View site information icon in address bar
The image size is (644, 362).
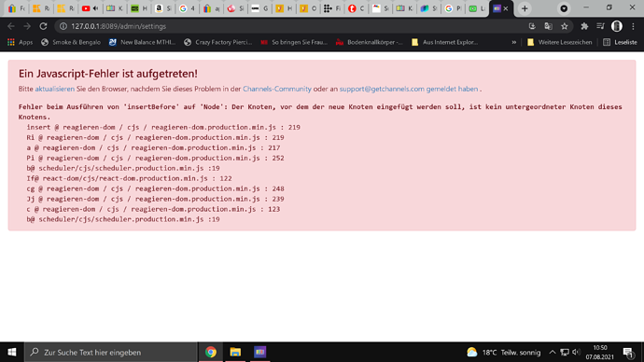pos(63,26)
